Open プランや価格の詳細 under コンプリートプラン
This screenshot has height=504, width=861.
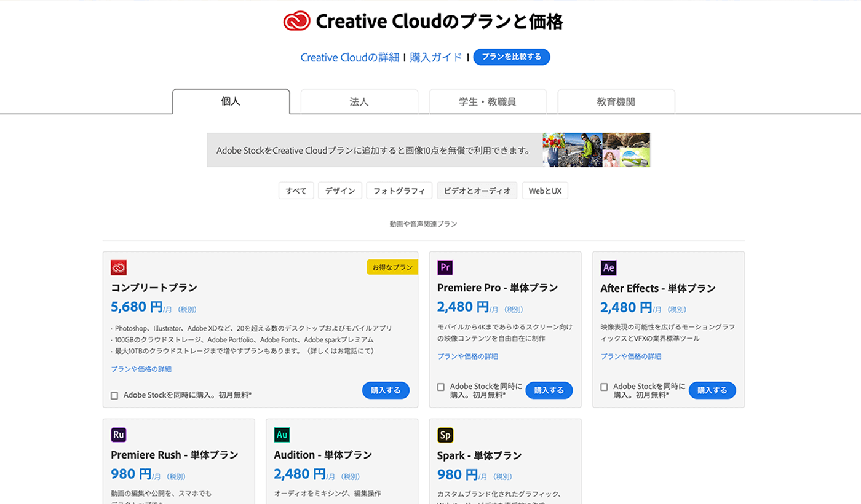click(141, 369)
